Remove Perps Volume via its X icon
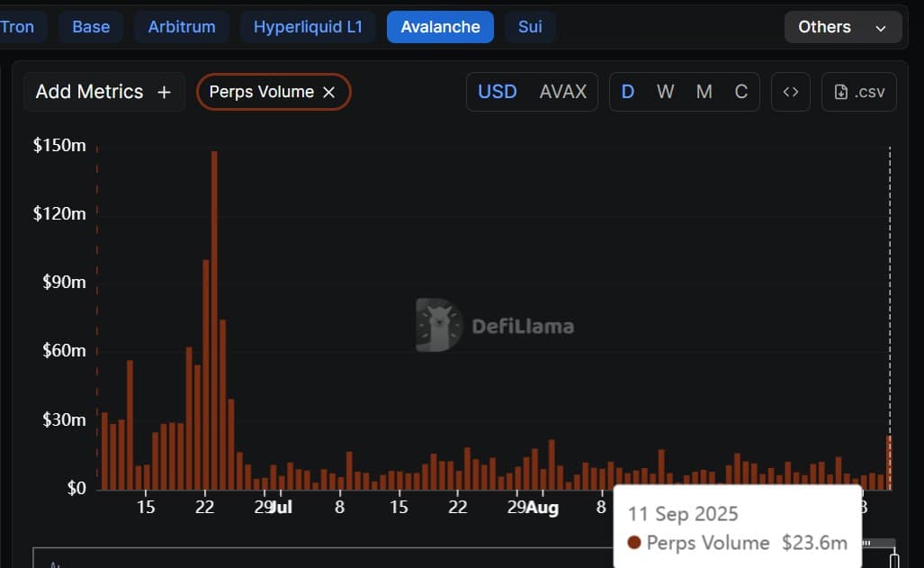 click(x=329, y=92)
